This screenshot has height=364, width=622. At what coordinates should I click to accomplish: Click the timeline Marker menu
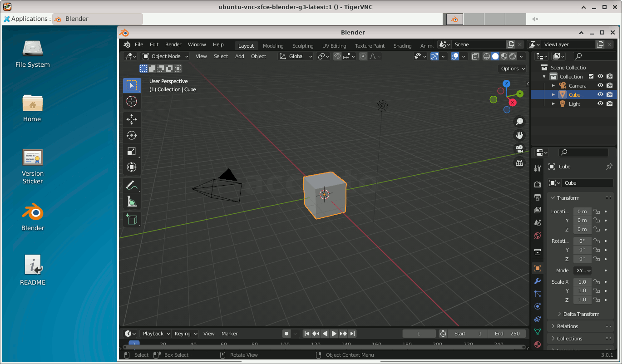point(229,334)
